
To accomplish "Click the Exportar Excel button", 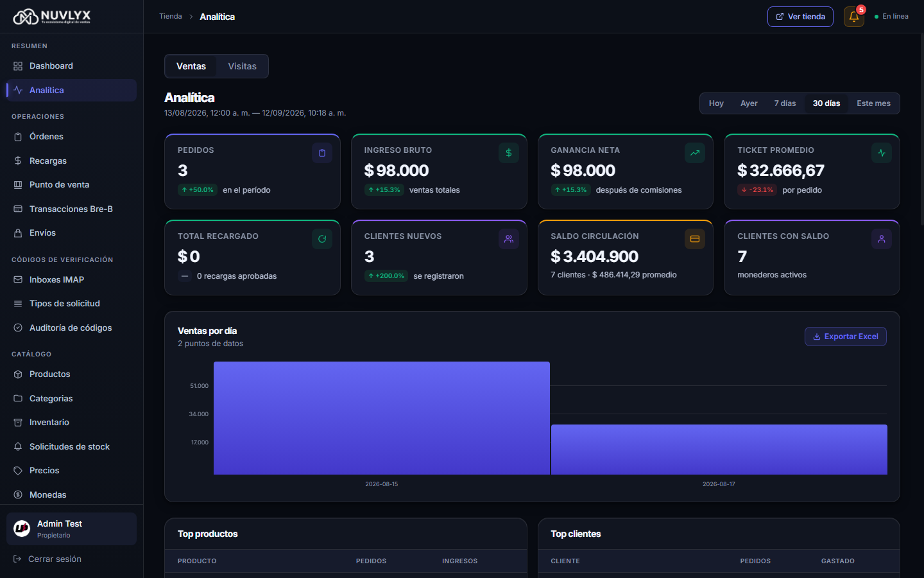I will coord(846,337).
